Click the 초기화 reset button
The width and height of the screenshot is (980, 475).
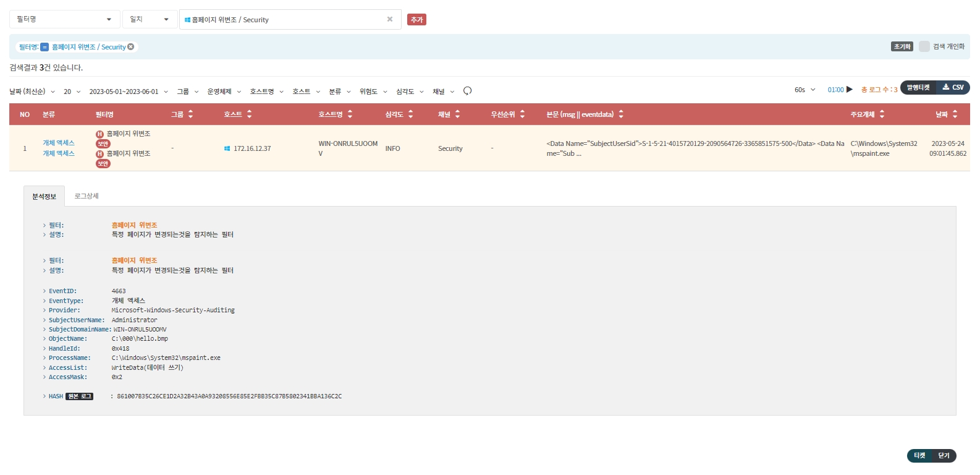pyautogui.click(x=902, y=46)
